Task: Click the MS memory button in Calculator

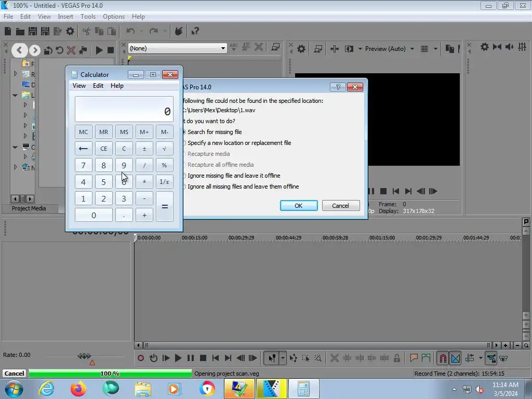Action: [124, 132]
